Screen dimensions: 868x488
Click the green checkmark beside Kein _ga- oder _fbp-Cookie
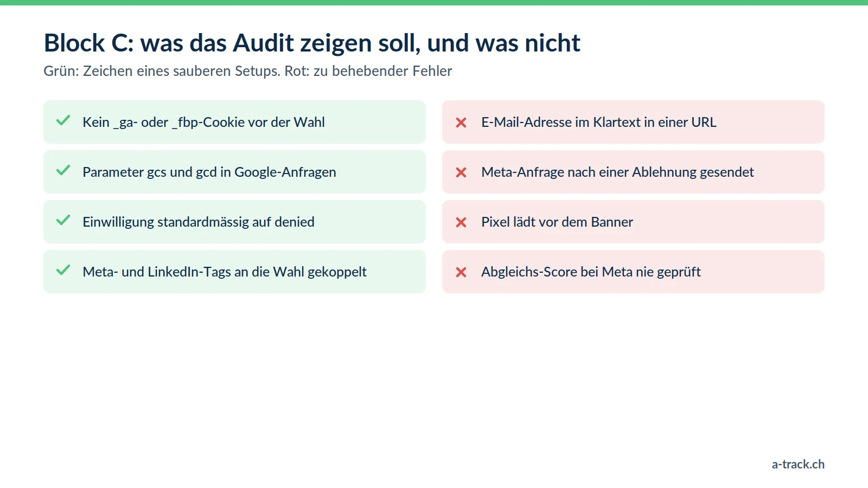tap(63, 120)
